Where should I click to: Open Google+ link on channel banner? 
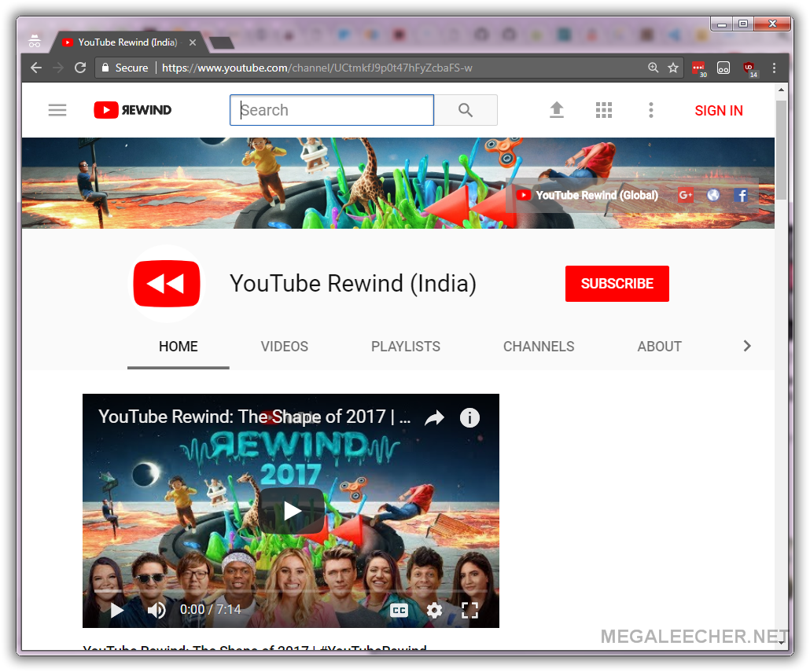click(x=686, y=195)
